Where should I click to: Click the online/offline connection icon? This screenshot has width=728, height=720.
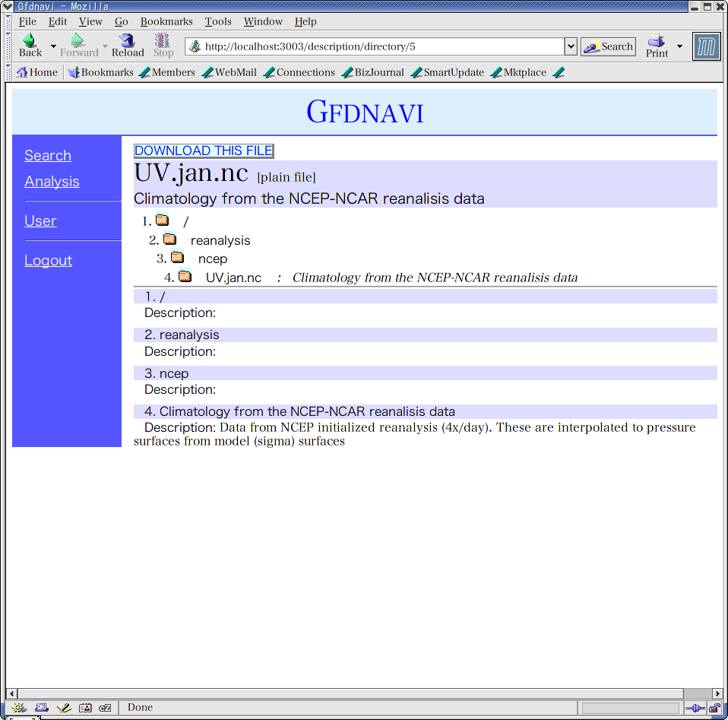[x=695, y=708]
